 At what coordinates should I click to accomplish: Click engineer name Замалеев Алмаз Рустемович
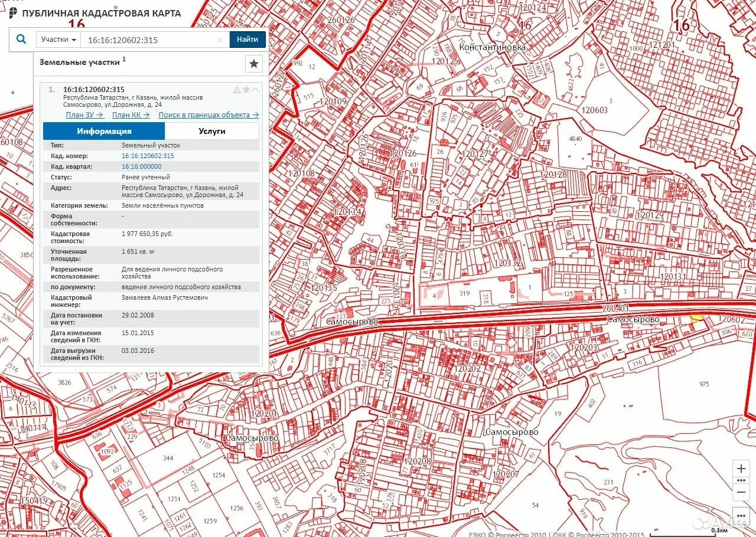click(165, 297)
